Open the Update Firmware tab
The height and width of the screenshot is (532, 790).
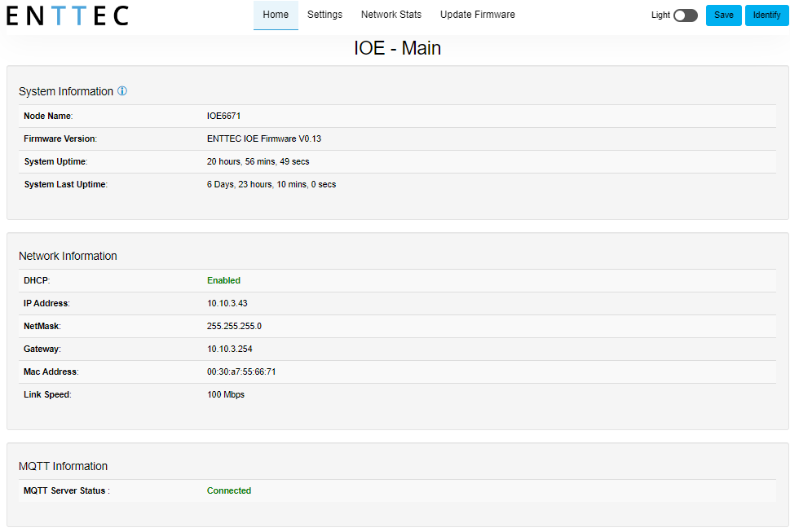(x=478, y=15)
